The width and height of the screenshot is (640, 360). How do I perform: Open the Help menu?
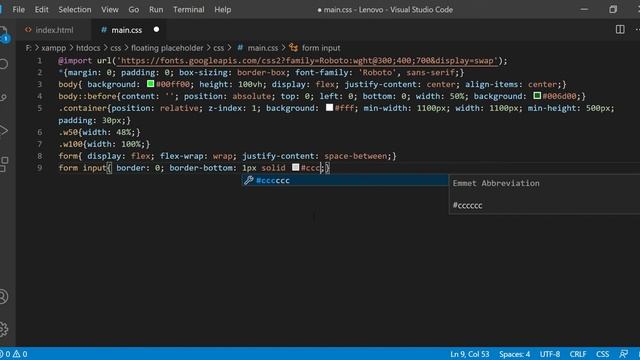(x=222, y=9)
